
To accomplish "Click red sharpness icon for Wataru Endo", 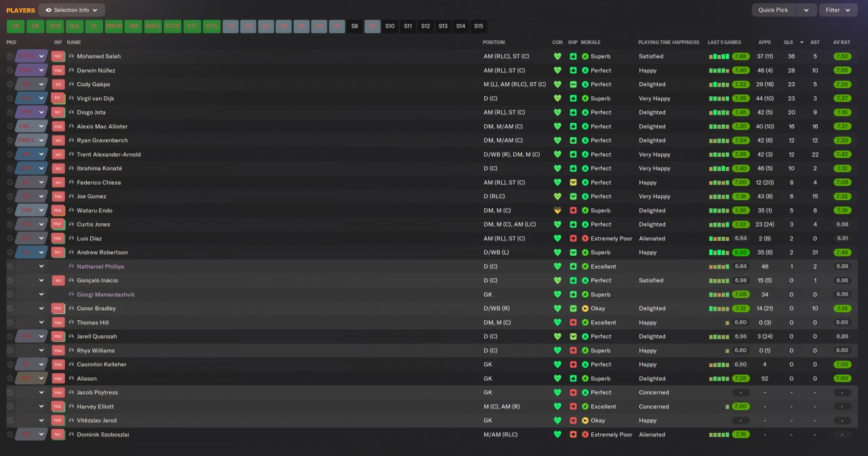I will (x=573, y=210).
